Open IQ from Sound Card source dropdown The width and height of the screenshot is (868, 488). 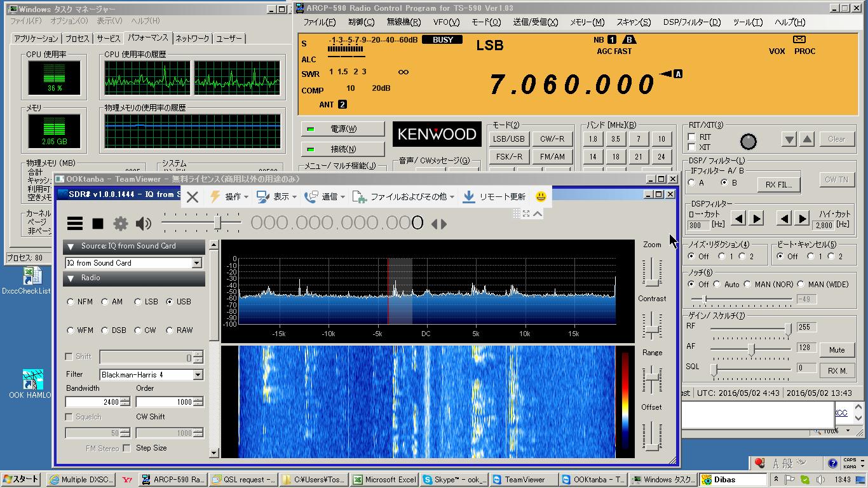tap(196, 263)
